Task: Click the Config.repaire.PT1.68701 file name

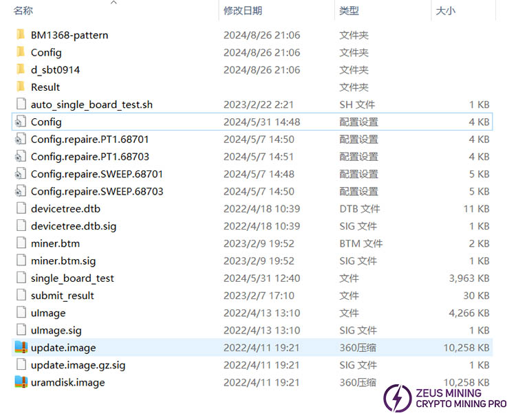Action: click(89, 139)
